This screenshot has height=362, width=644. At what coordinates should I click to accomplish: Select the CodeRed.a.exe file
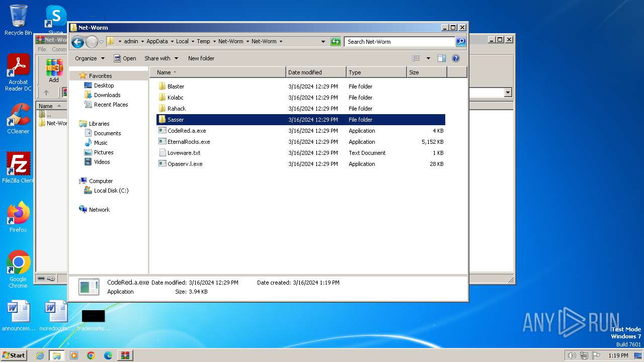(x=186, y=131)
